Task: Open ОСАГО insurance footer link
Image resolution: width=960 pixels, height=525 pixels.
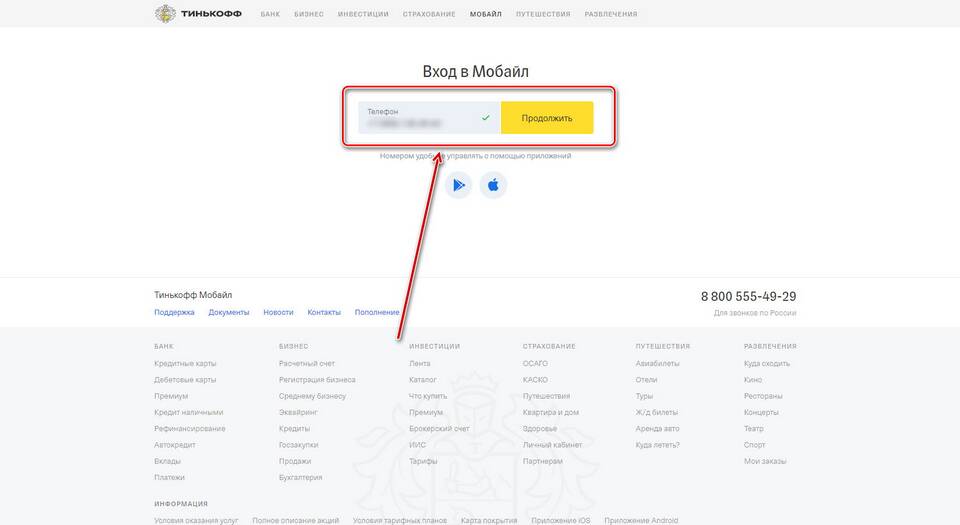Action: coord(535,363)
